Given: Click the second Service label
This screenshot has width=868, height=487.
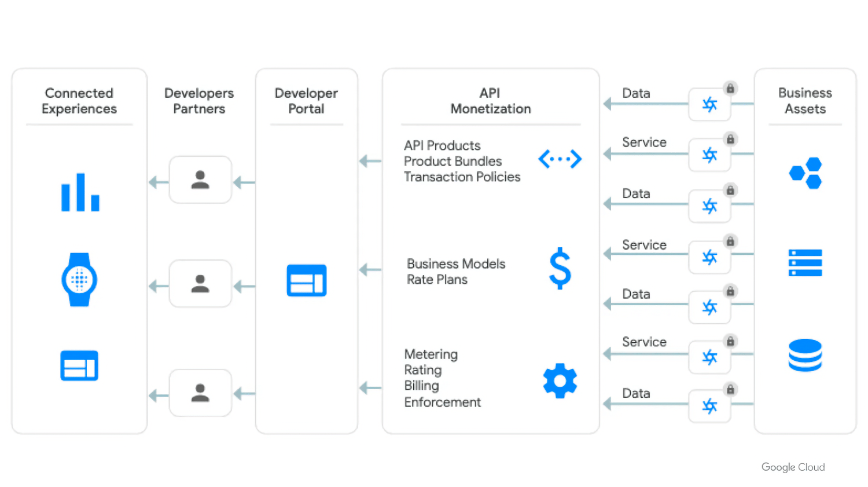Looking at the screenshot, I should click(x=644, y=245).
